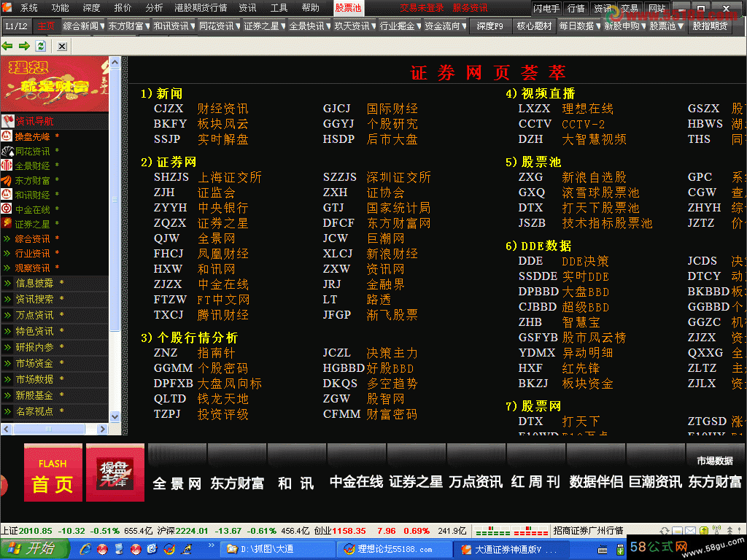Viewport: 747px width, 560px height.
Task: Click the green forward arrow icon
Action: (24, 46)
